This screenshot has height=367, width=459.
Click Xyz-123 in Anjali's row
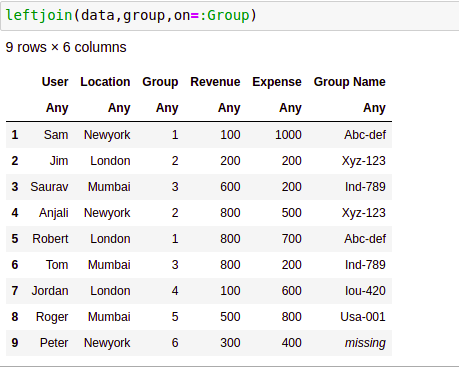point(364,213)
